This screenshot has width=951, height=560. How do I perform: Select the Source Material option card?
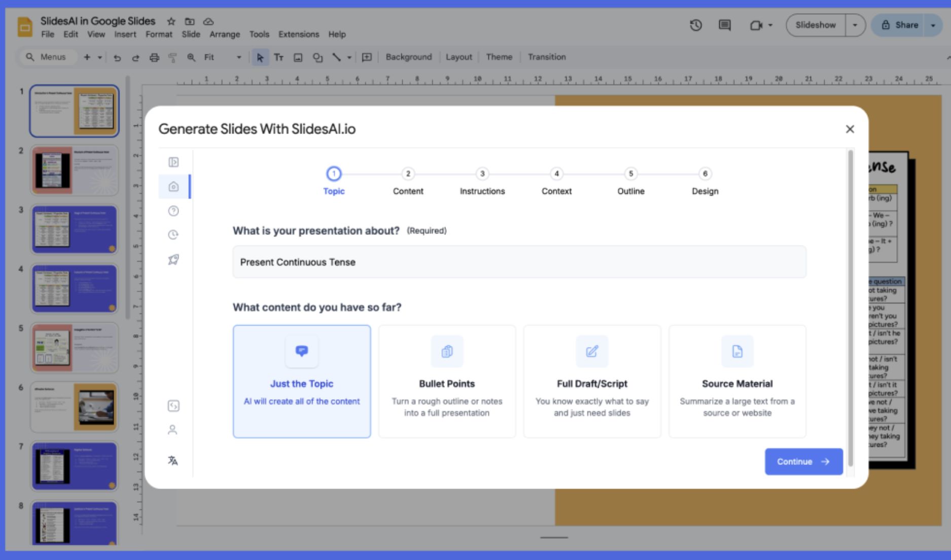tap(737, 381)
